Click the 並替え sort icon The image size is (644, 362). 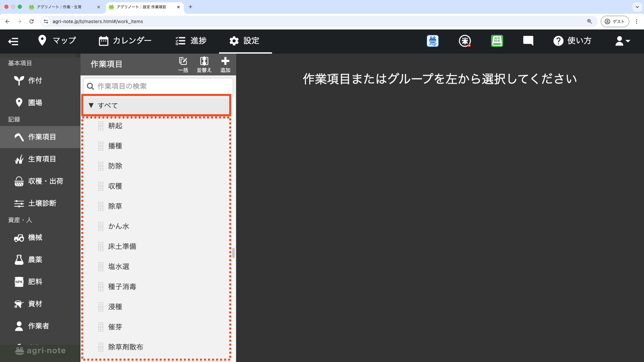204,65
